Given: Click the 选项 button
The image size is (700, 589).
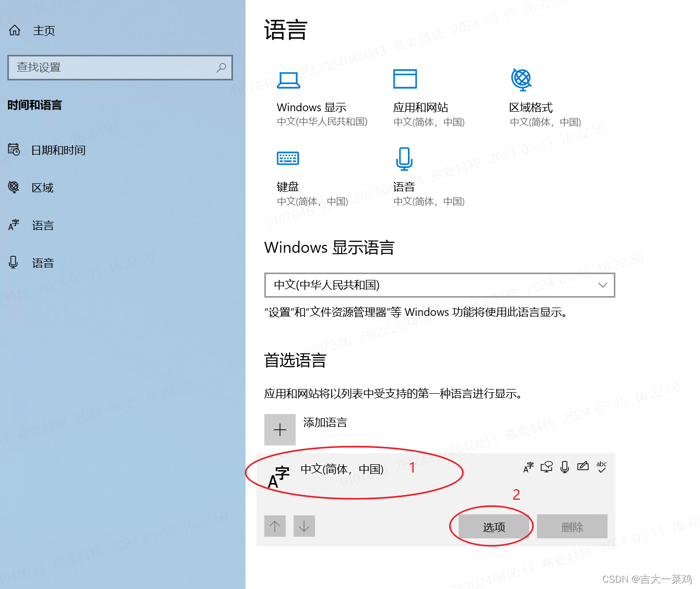Looking at the screenshot, I should (x=494, y=526).
